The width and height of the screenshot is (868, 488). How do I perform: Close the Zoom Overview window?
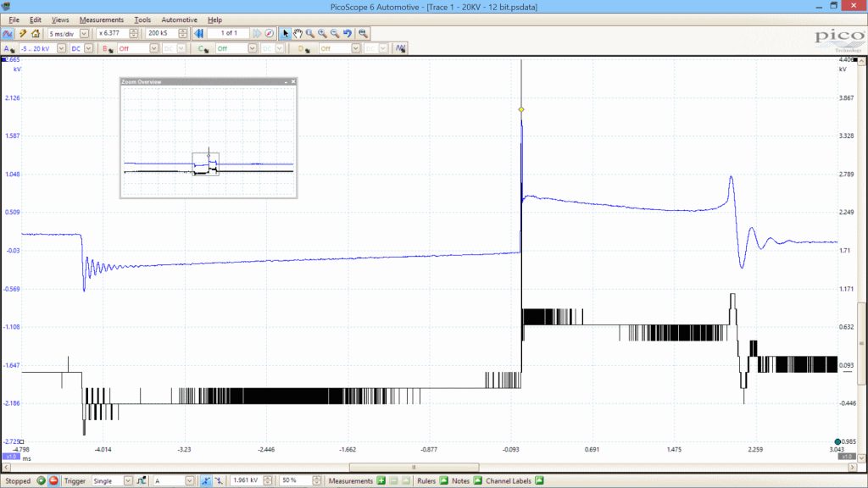(293, 82)
